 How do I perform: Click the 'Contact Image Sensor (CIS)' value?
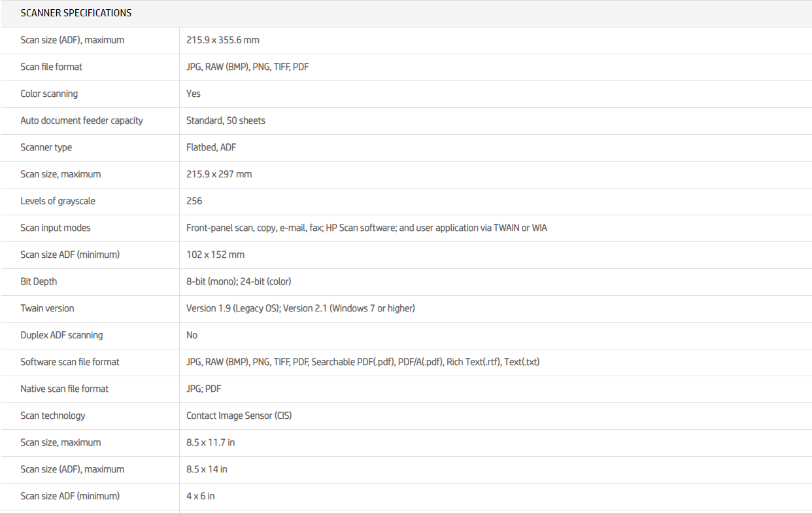pyautogui.click(x=239, y=416)
